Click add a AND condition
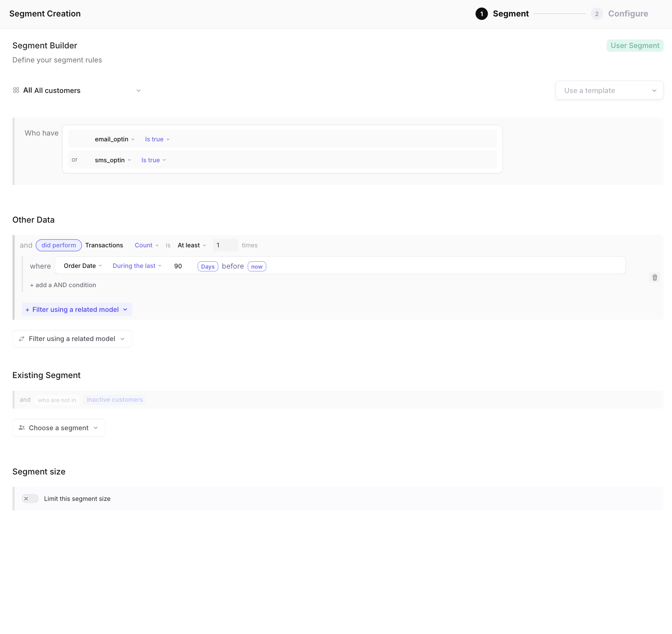Image resolution: width=672 pixels, height=634 pixels. click(x=63, y=285)
